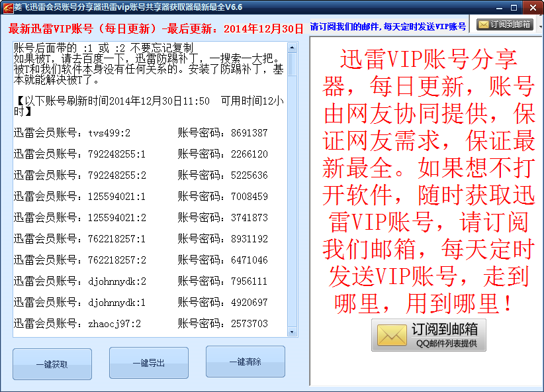Click the 一键清除 button
The image size is (544, 392).
[246, 362]
